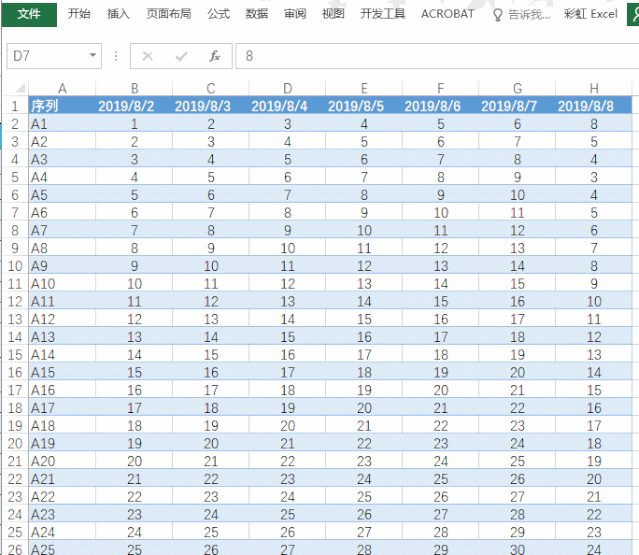639x555 pixels.
Task: Click the 2019/8/7 header cell
Action: tap(517, 106)
